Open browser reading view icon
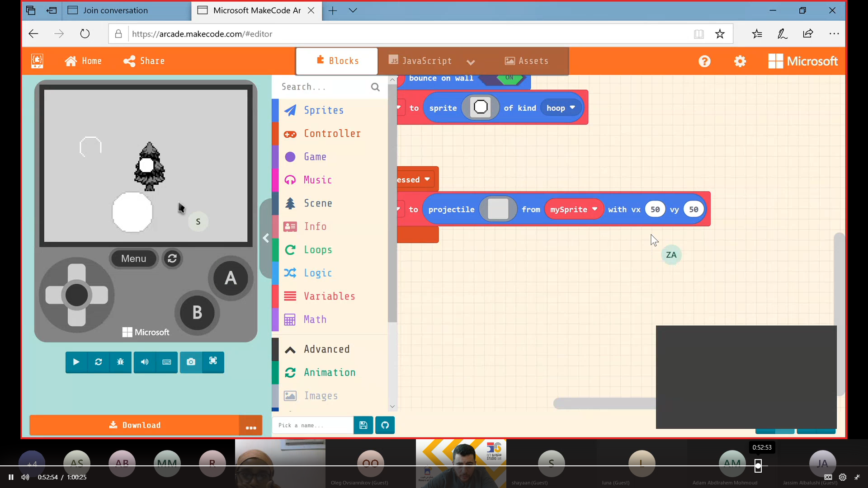Image resolution: width=868 pixels, height=488 pixels. click(x=698, y=34)
